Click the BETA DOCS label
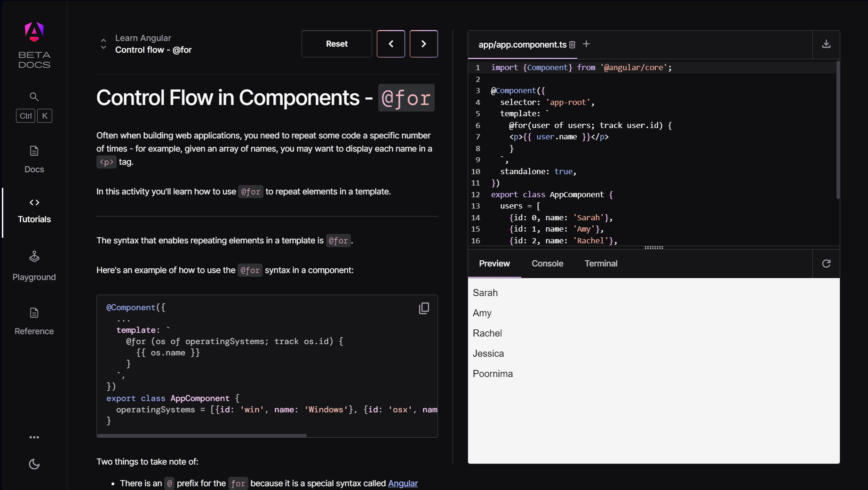 [34, 60]
